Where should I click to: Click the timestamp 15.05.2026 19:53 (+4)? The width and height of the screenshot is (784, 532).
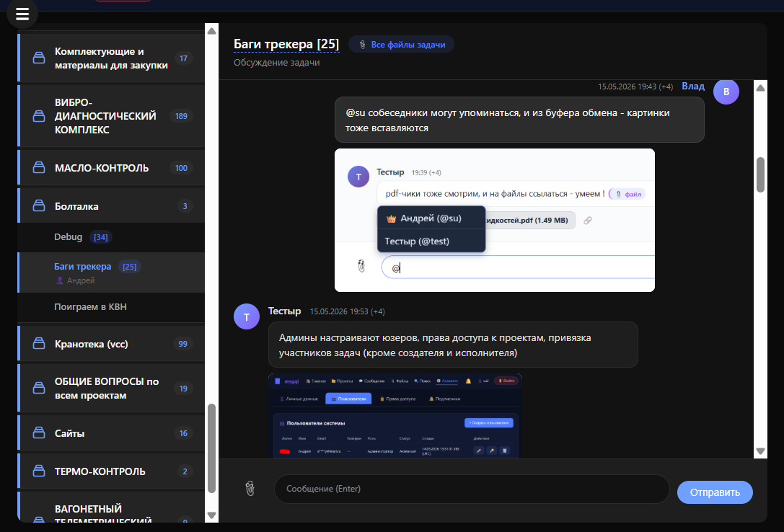point(347,311)
